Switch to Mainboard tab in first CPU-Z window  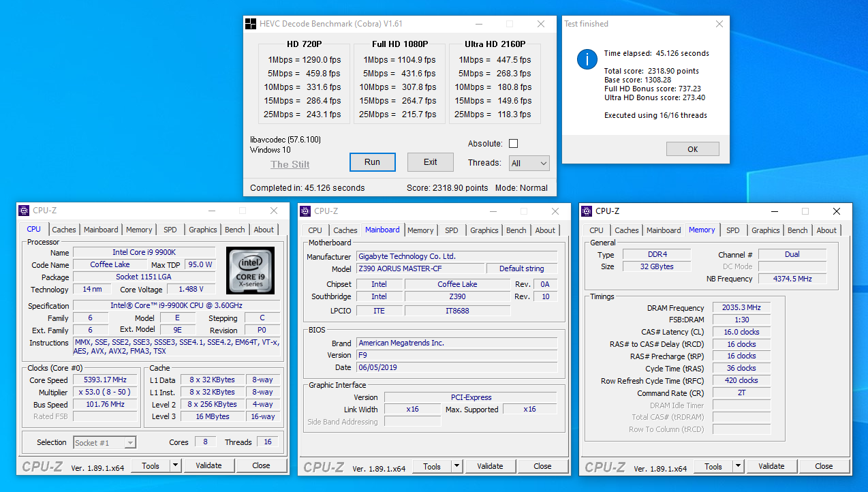pyautogui.click(x=101, y=230)
